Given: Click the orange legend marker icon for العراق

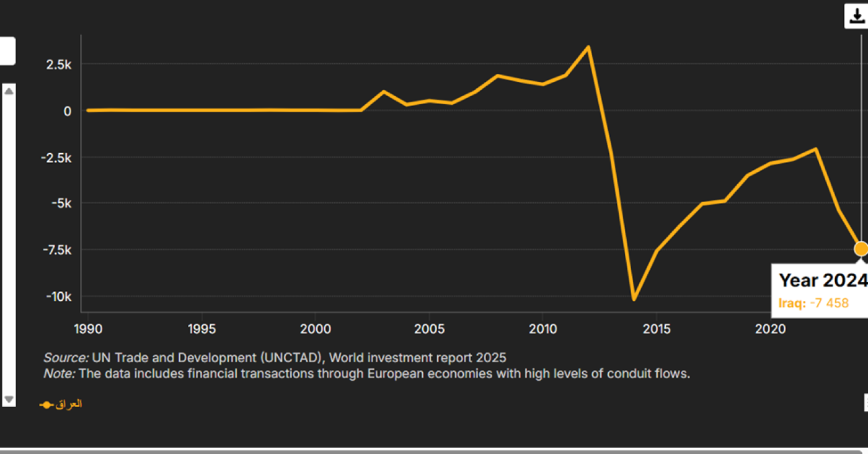Looking at the screenshot, I should [x=46, y=404].
